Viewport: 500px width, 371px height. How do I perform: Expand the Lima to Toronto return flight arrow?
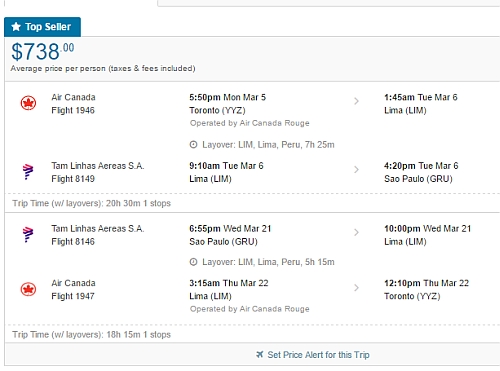(356, 288)
